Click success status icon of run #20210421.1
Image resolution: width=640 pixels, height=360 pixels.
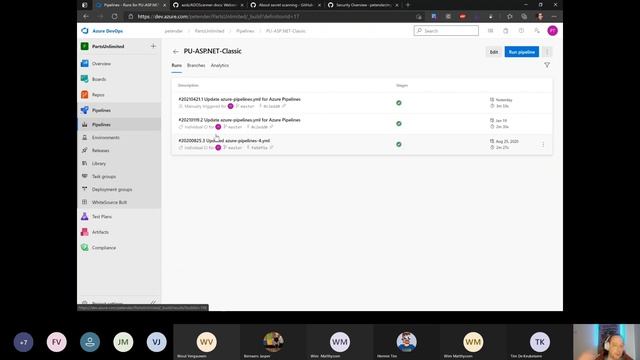[399, 103]
